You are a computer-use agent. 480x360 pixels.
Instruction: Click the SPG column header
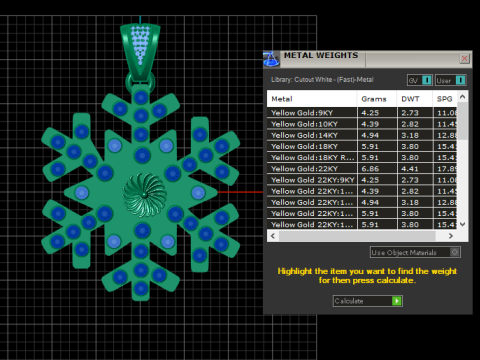[445, 99]
